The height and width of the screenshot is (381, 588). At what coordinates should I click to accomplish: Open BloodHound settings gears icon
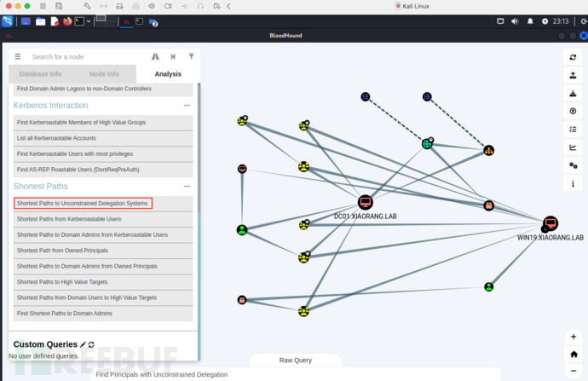pyautogui.click(x=573, y=165)
